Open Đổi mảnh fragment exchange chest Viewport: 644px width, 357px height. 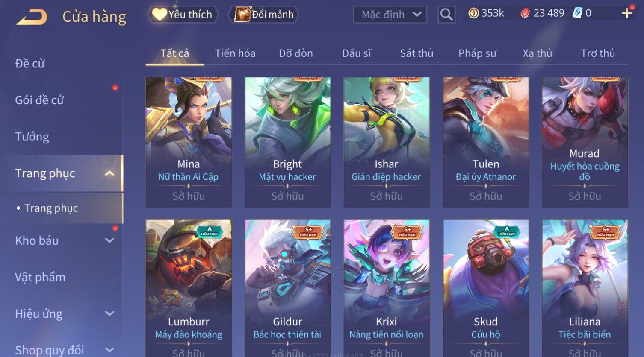point(263,15)
